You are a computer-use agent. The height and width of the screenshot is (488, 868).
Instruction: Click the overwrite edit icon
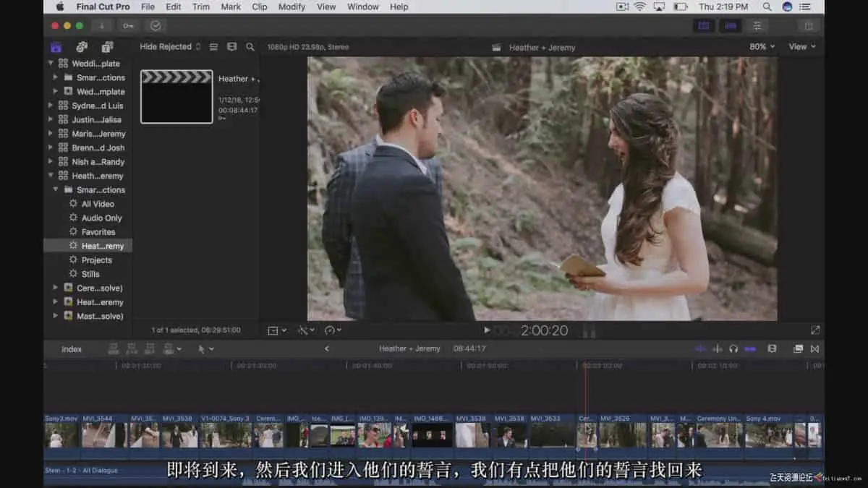(169, 349)
